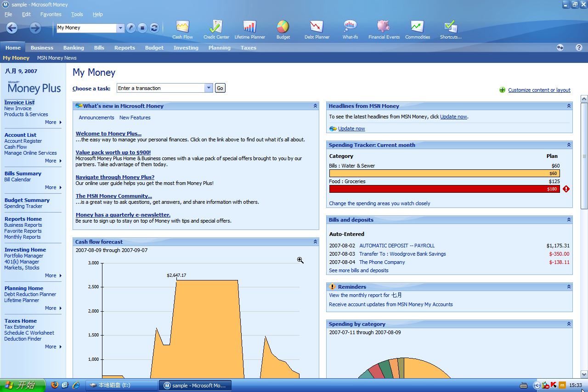The width and height of the screenshot is (588, 392).
Task: Open the Tools menu
Action: tap(77, 14)
